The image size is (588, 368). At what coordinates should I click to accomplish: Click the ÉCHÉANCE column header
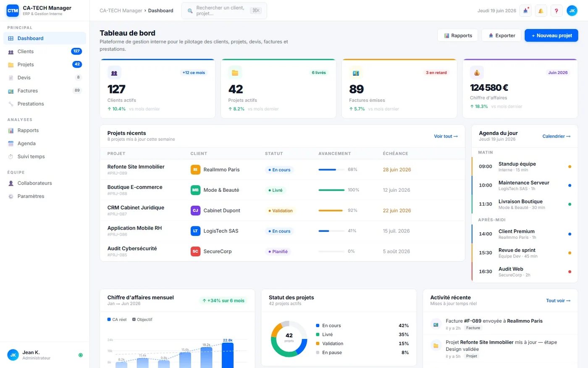(x=395, y=154)
